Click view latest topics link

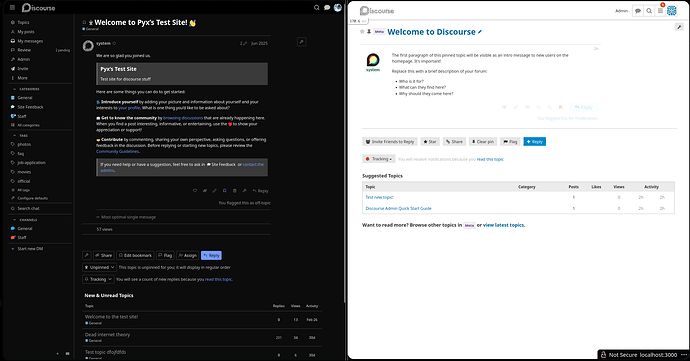click(x=503, y=225)
